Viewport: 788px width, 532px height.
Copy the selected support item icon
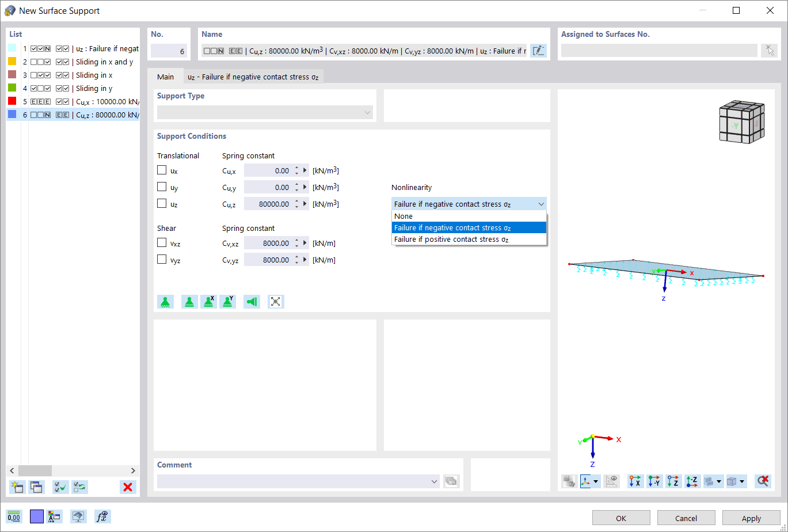click(x=37, y=487)
